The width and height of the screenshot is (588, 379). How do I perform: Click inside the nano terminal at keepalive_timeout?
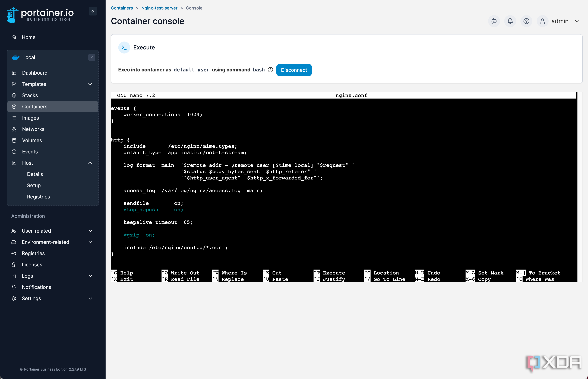pyautogui.click(x=150, y=222)
